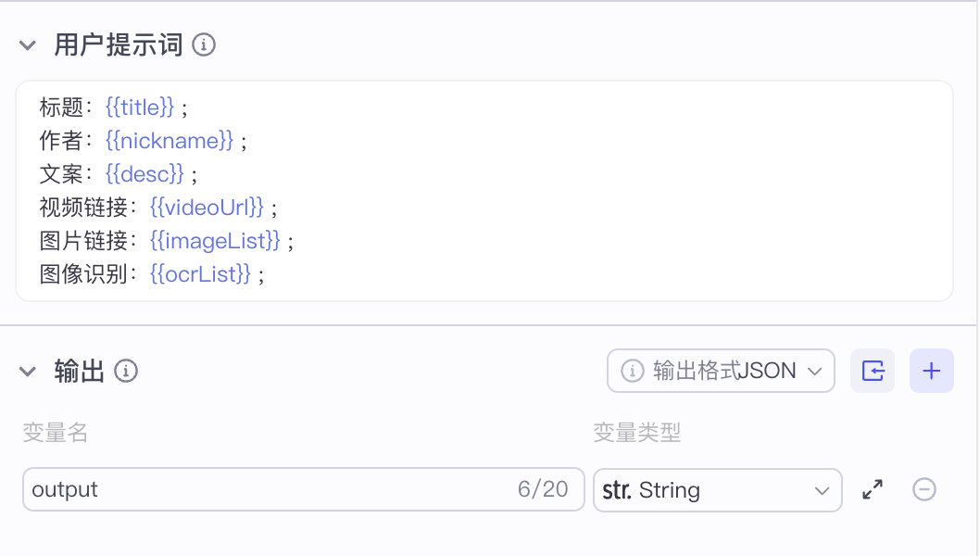980x556 pixels.
Task: Click the {{title}} variable in prompt
Action: pos(140,107)
